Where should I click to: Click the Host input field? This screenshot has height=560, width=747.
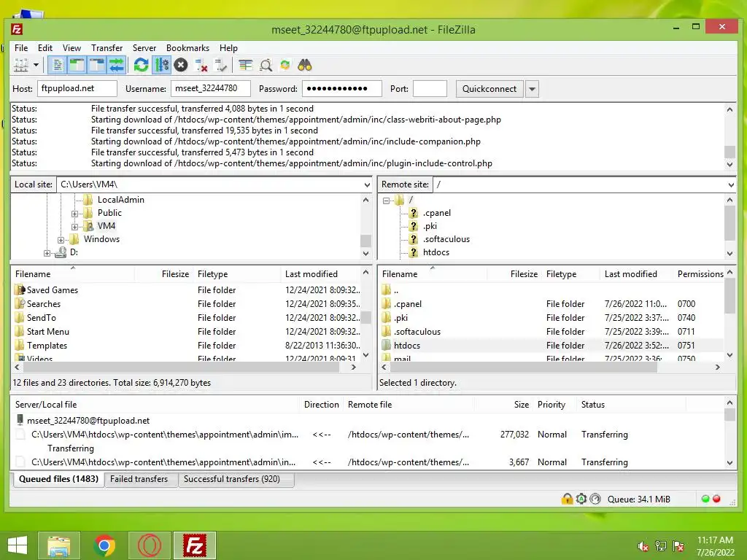tap(77, 88)
